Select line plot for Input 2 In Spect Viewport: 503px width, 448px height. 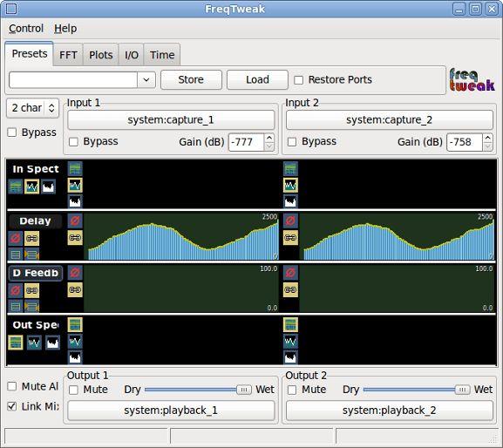290,185
